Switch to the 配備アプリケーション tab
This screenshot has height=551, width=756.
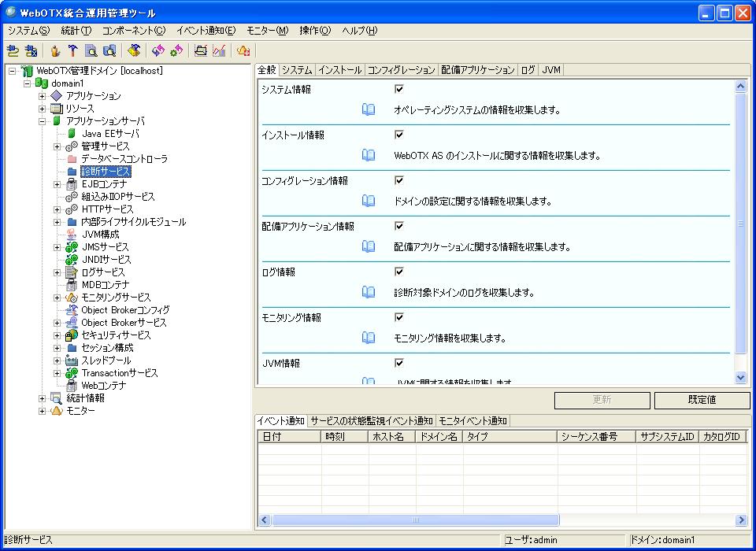coord(477,70)
